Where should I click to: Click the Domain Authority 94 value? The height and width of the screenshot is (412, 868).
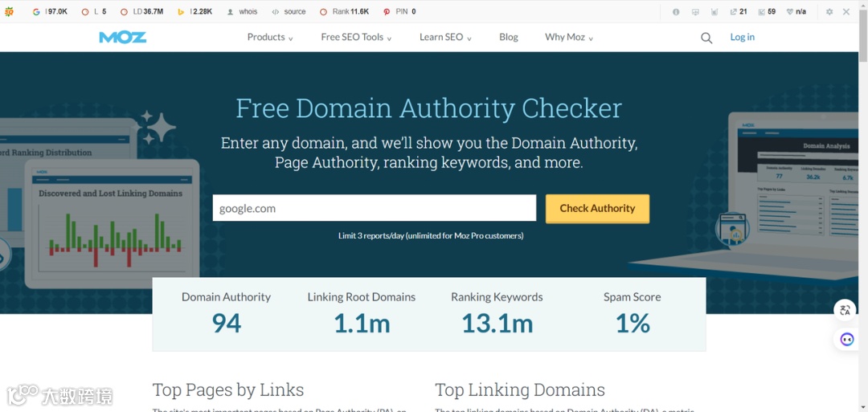(227, 323)
